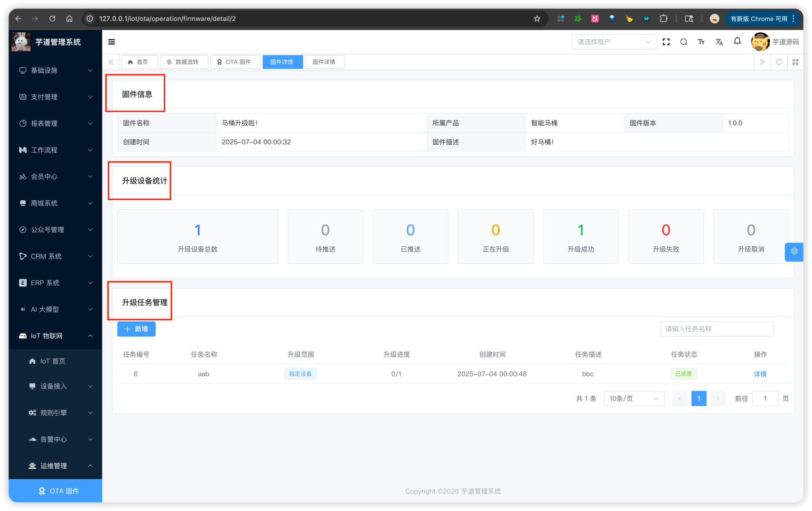
Task: Open the tenant selection dropdown
Action: pos(614,42)
